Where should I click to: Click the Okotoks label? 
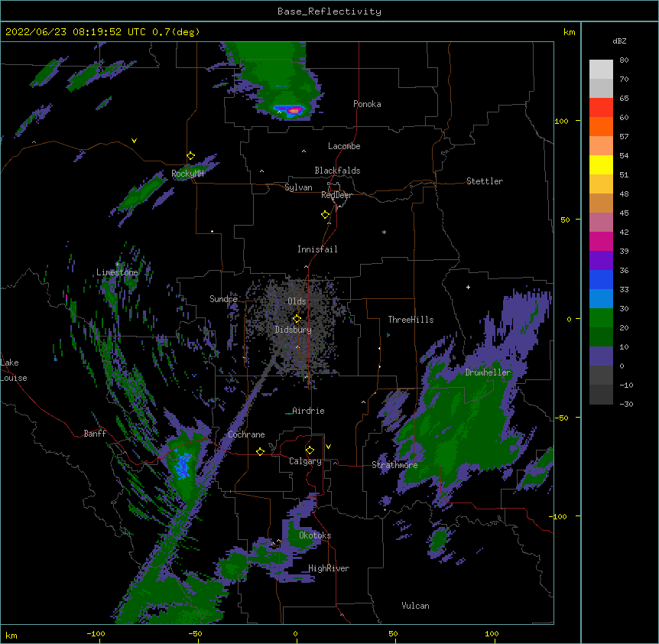coord(315,535)
